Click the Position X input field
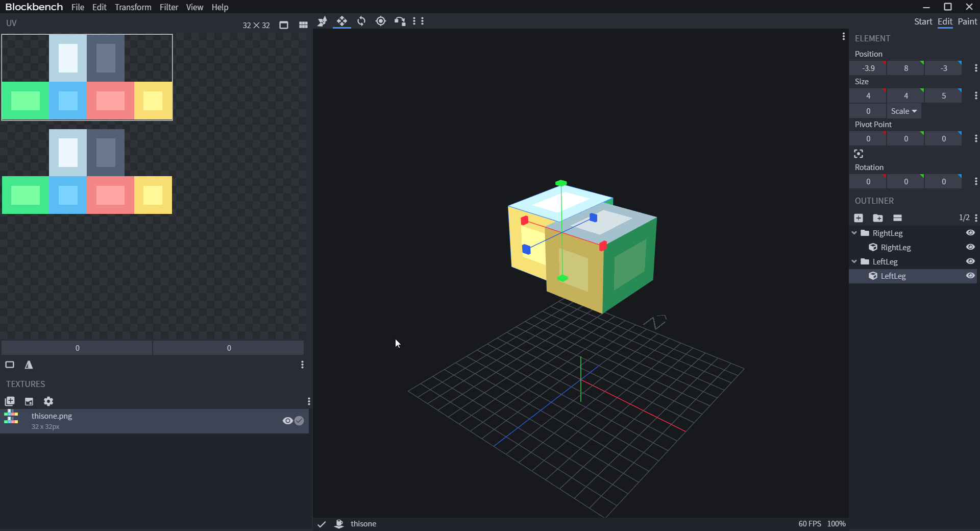This screenshot has height=531, width=980. click(867, 68)
